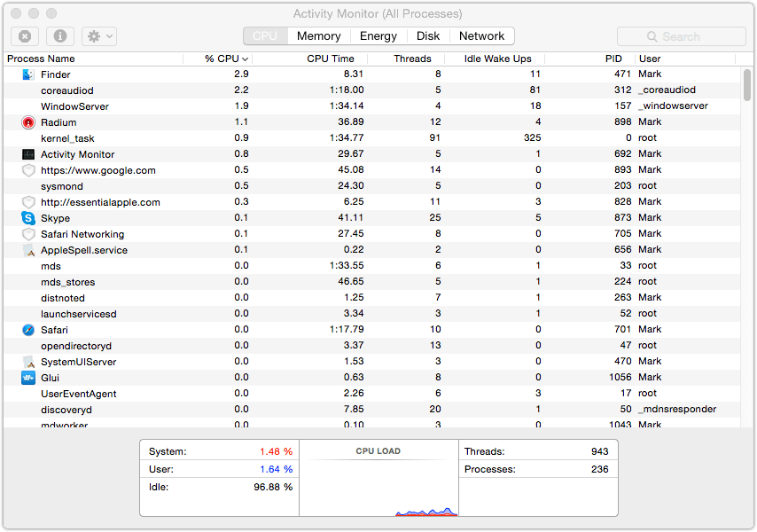Select the sysmond process row
This screenshot has height=532, width=757.
(x=371, y=186)
